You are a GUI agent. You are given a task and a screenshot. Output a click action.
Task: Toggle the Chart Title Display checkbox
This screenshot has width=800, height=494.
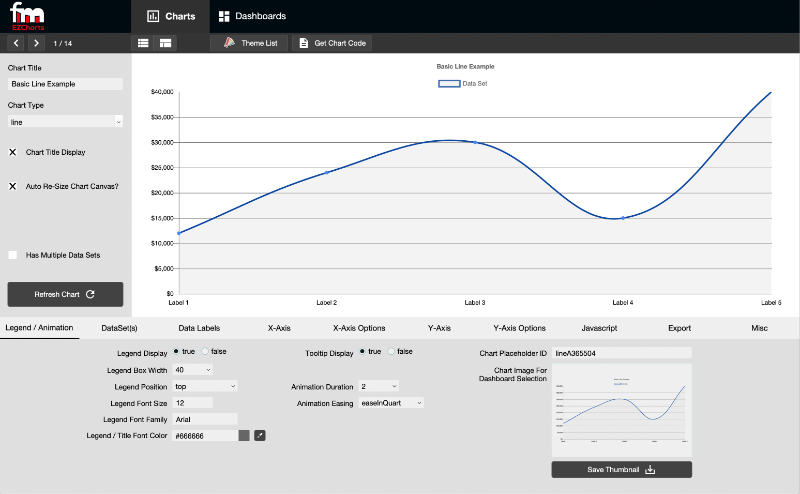coord(13,152)
